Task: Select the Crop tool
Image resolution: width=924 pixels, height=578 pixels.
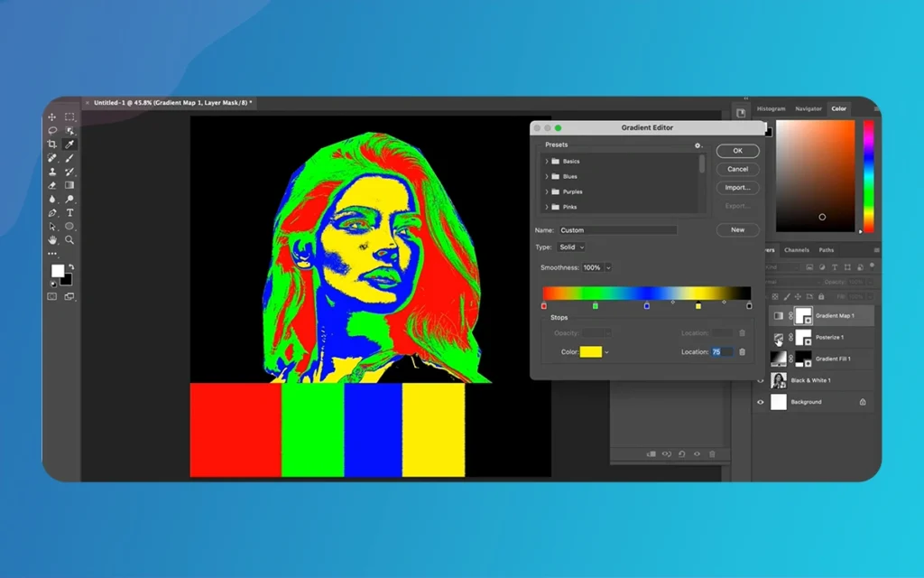Action: 52,144
